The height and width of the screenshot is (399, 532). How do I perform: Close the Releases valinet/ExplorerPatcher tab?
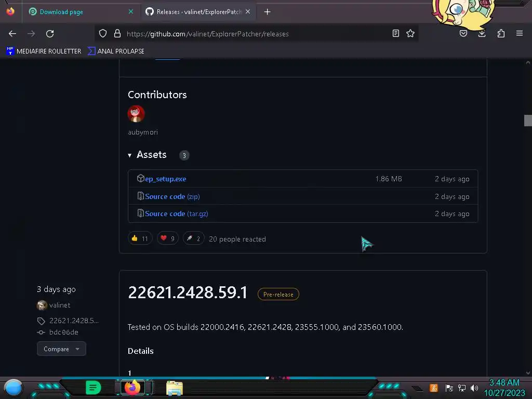tap(248, 11)
